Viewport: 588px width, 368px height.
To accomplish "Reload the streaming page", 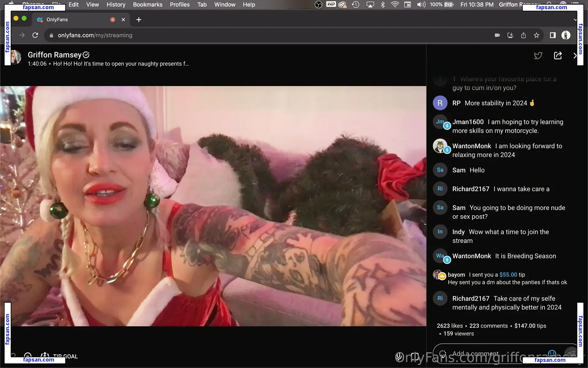I will pos(35,35).
